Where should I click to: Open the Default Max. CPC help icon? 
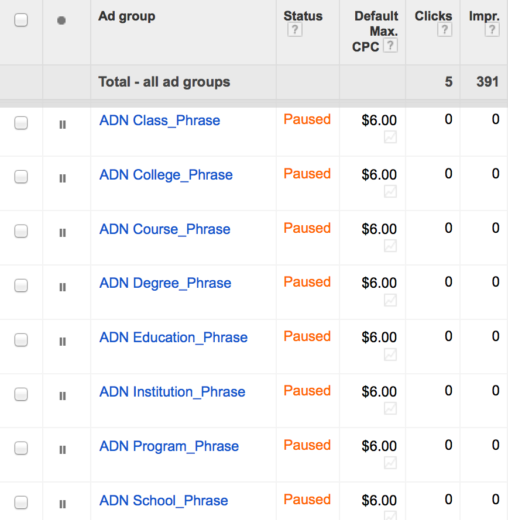[390, 45]
